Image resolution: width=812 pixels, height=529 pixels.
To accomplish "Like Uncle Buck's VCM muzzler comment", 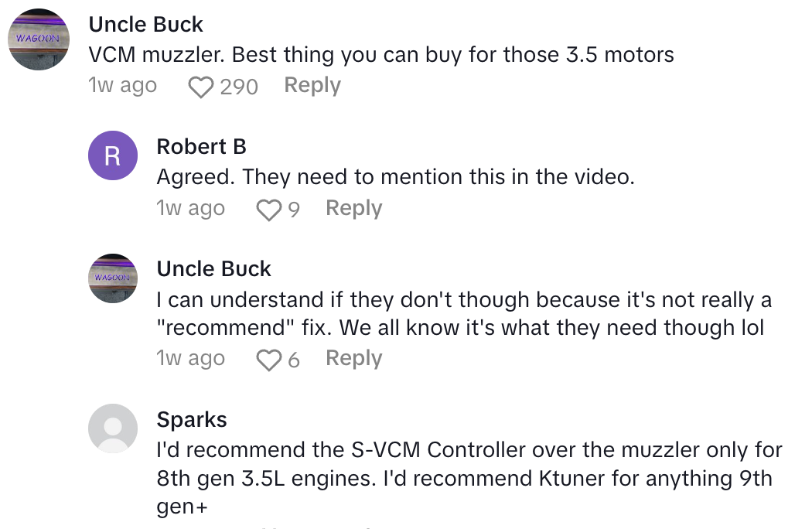I will click(x=200, y=87).
